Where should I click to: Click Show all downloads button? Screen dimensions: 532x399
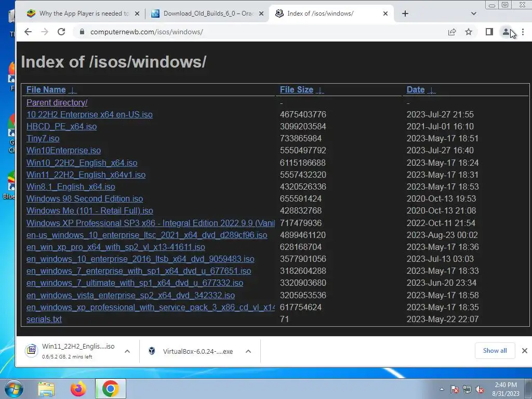pos(495,351)
